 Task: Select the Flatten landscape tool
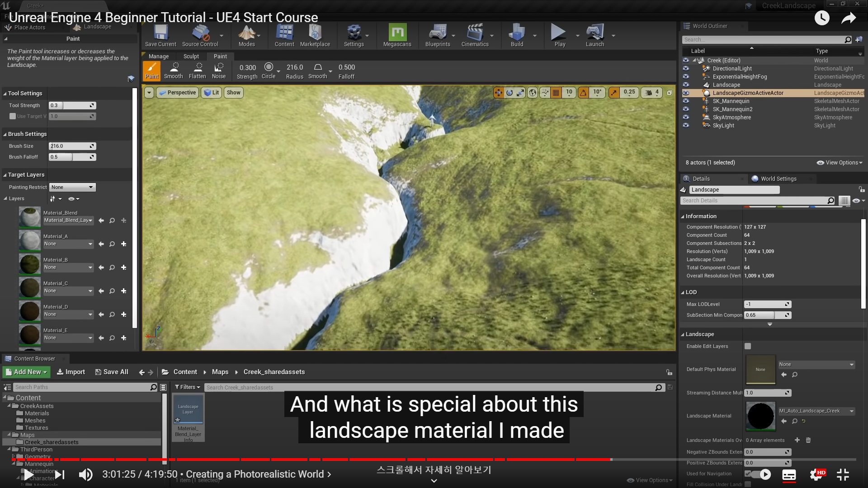coord(198,71)
